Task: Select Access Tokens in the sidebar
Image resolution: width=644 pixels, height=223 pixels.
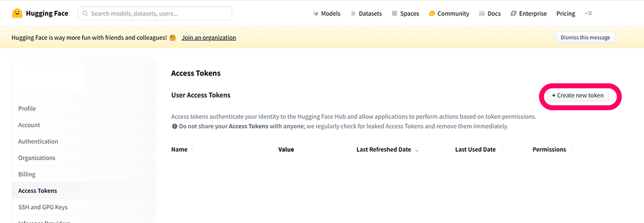Action: 83,191
